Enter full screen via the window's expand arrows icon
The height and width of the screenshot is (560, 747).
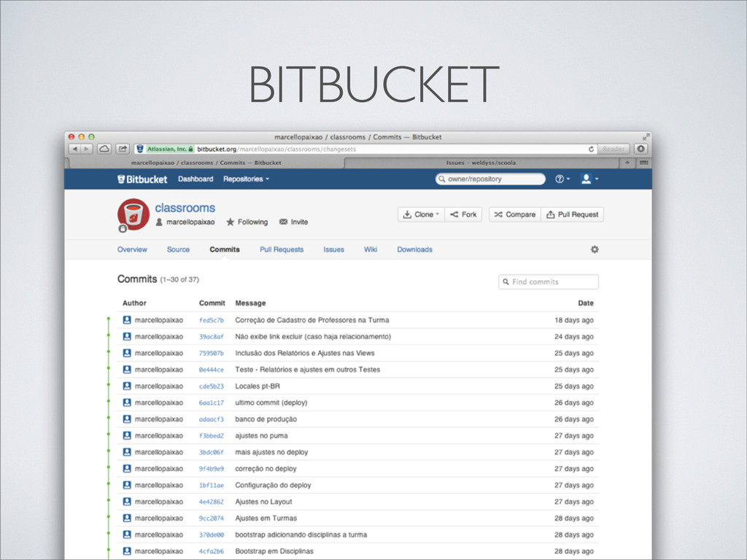646,137
